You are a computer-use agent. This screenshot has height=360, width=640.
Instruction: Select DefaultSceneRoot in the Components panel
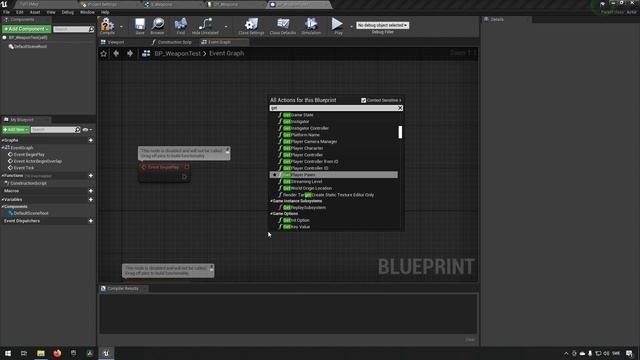[x=30, y=47]
